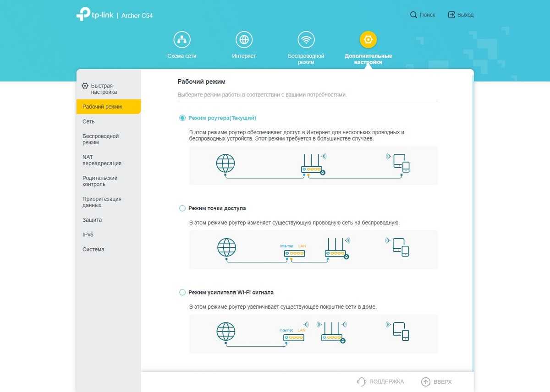Expand the Сеть sidebar section
The image size is (550, 392).
88,121
